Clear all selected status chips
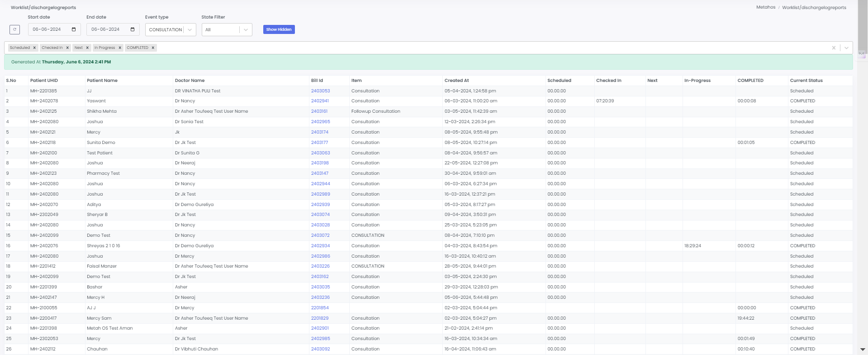868x355 pixels. [834, 48]
